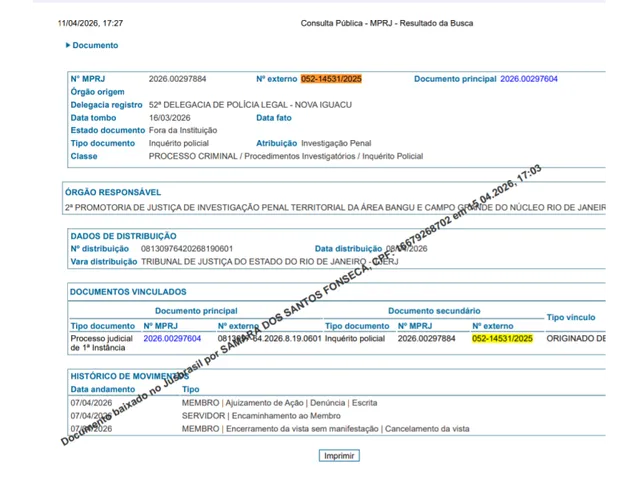Click the 07/04/2026 date of first movement
640x480 pixels.
(x=91, y=403)
